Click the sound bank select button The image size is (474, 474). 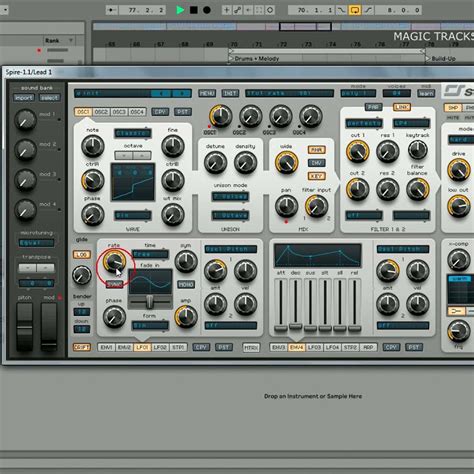click(x=50, y=98)
